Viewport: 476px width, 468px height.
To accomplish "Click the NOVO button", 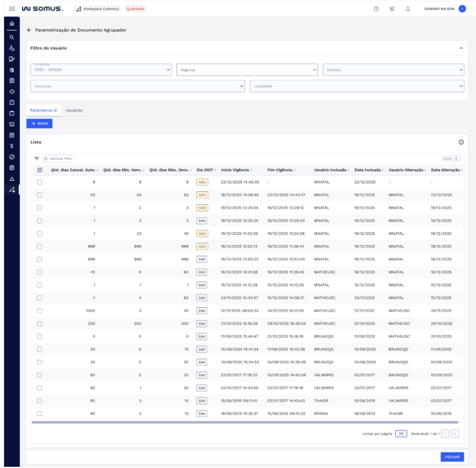I will tap(39, 123).
